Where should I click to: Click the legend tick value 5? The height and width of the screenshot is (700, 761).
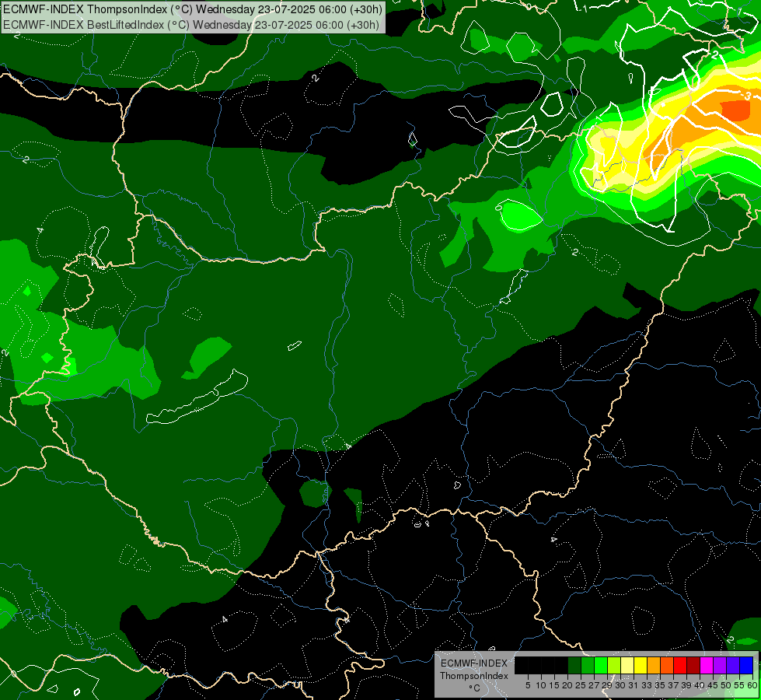click(x=528, y=685)
